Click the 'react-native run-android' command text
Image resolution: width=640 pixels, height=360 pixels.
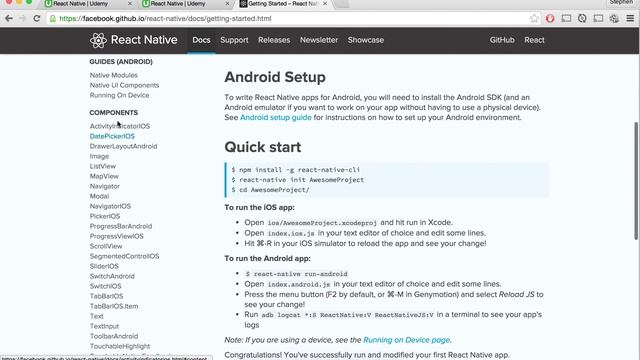[x=296, y=274]
